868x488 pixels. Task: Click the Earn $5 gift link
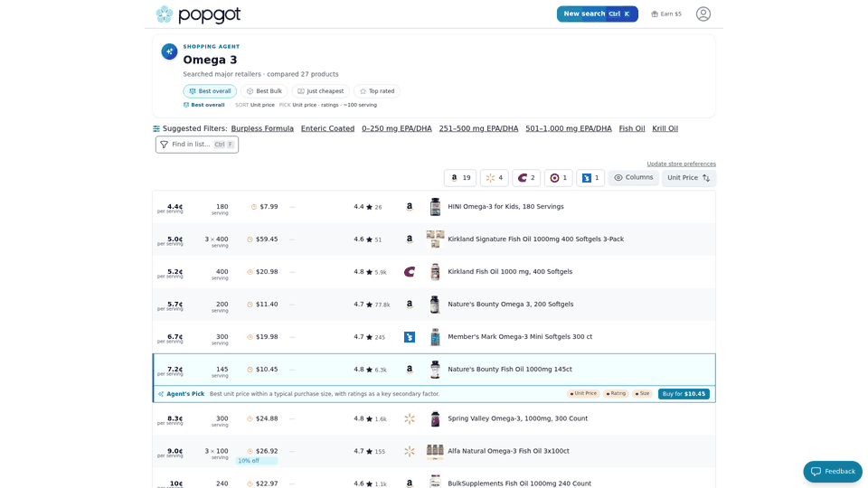[666, 14]
